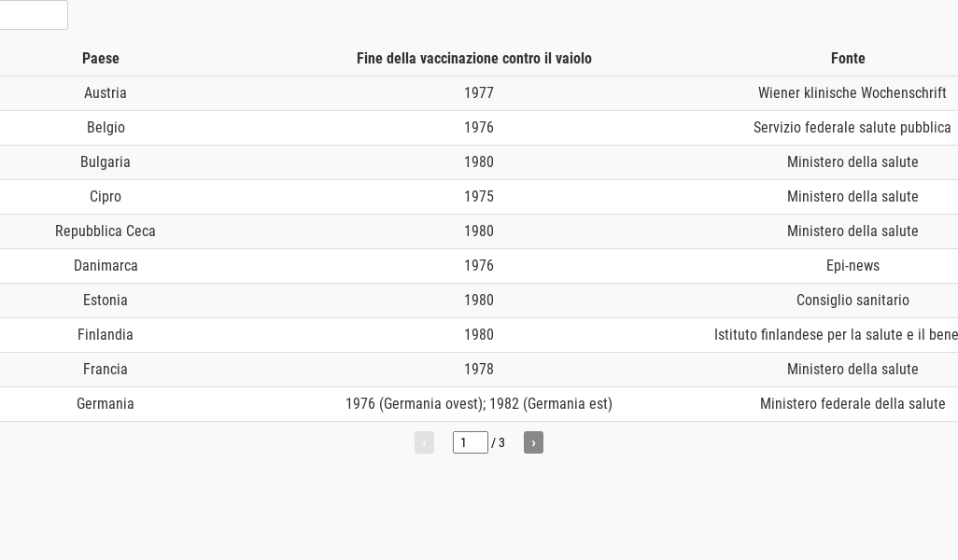Screen dimensions: 958x560
Task: Click the Cipro country cell
Action: click(x=106, y=197)
